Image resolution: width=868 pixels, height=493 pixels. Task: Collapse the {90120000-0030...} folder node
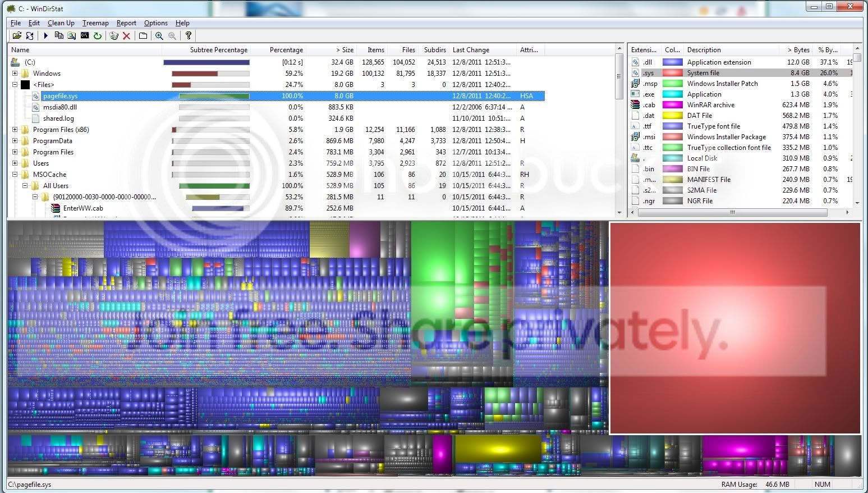point(35,197)
